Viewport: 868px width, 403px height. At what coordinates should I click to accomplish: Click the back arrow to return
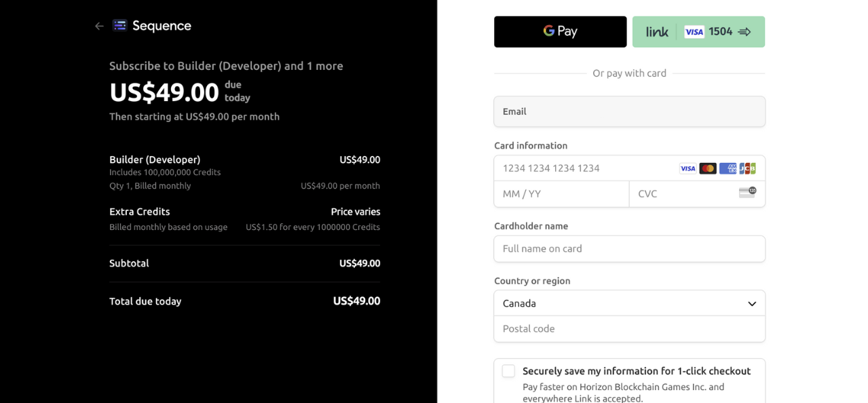tap(98, 25)
